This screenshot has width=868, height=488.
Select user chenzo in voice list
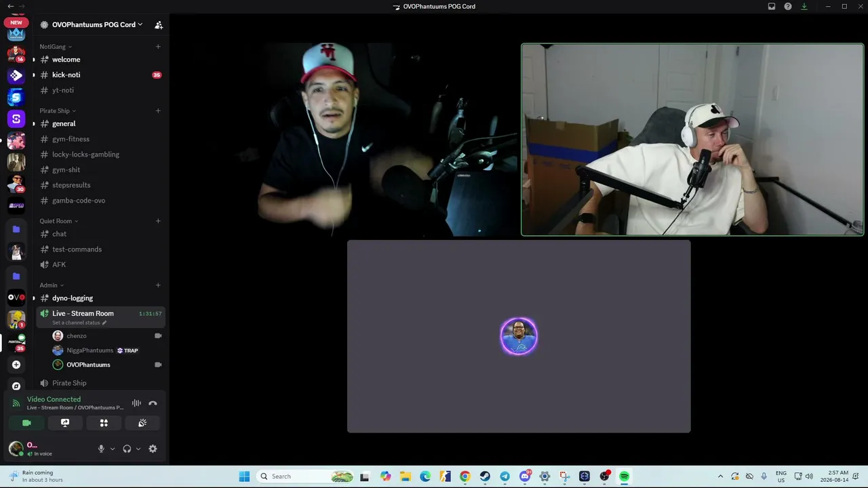(107, 336)
